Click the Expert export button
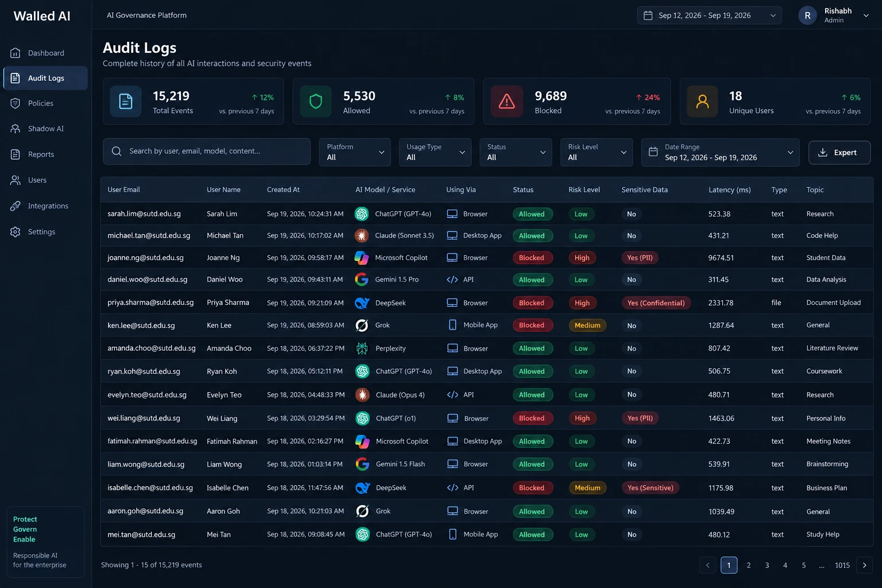This screenshot has height=588, width=882. [x=840, y=153]
